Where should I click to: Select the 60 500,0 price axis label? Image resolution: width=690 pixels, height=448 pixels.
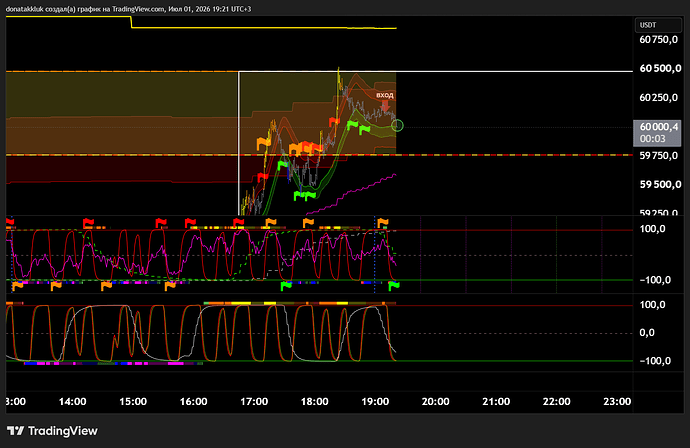660,68
